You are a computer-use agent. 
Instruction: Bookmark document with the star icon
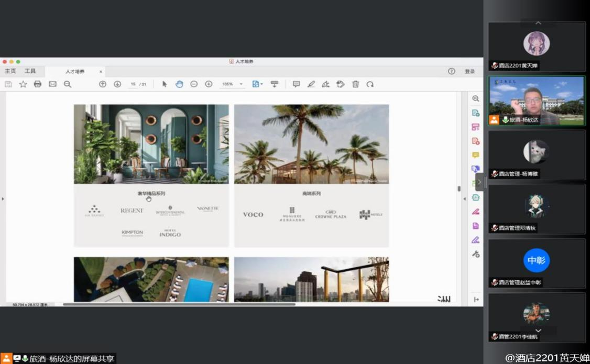23,84
